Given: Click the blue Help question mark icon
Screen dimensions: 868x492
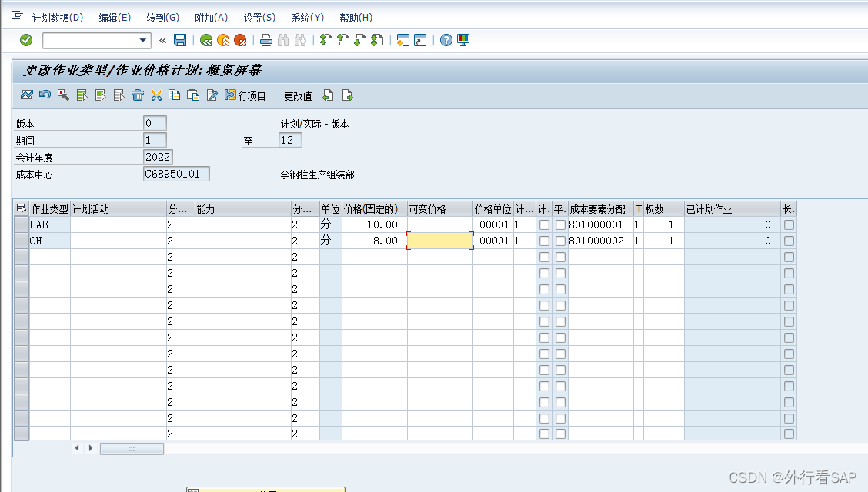Looking at the screenshot, I should point(446,40).
